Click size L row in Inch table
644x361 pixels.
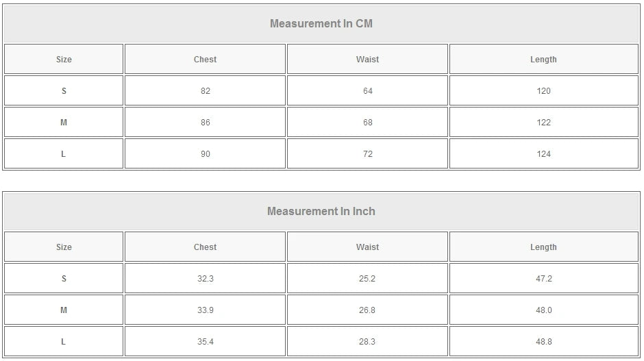tap(64, 342)
